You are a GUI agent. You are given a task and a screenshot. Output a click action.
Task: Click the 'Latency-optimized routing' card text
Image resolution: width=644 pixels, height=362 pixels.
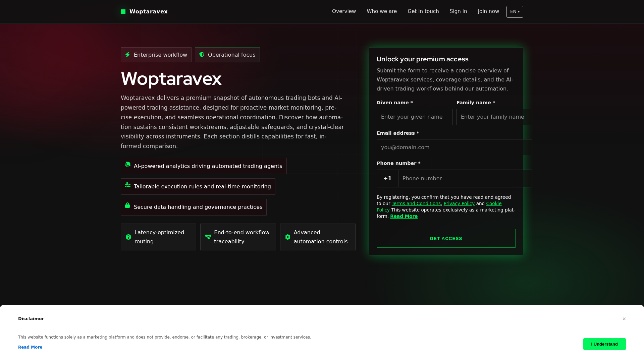(159, 237)
